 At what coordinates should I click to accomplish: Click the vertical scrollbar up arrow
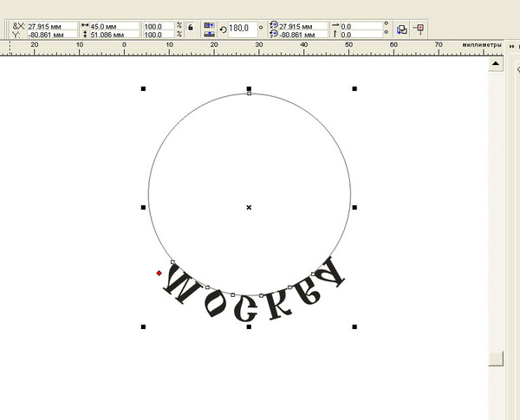[x=496, y=63]
